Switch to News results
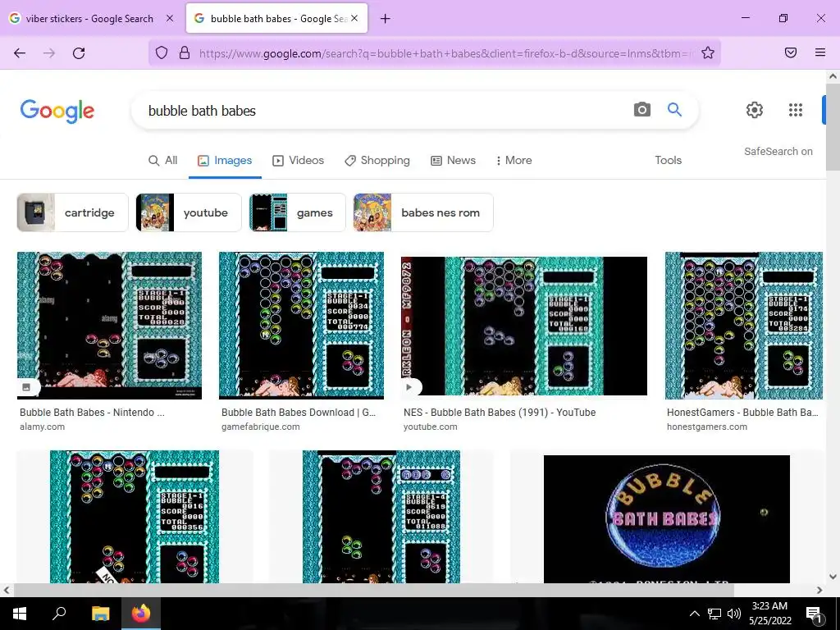The height and width of the screenshot is (630, 840). pos(453,160)
